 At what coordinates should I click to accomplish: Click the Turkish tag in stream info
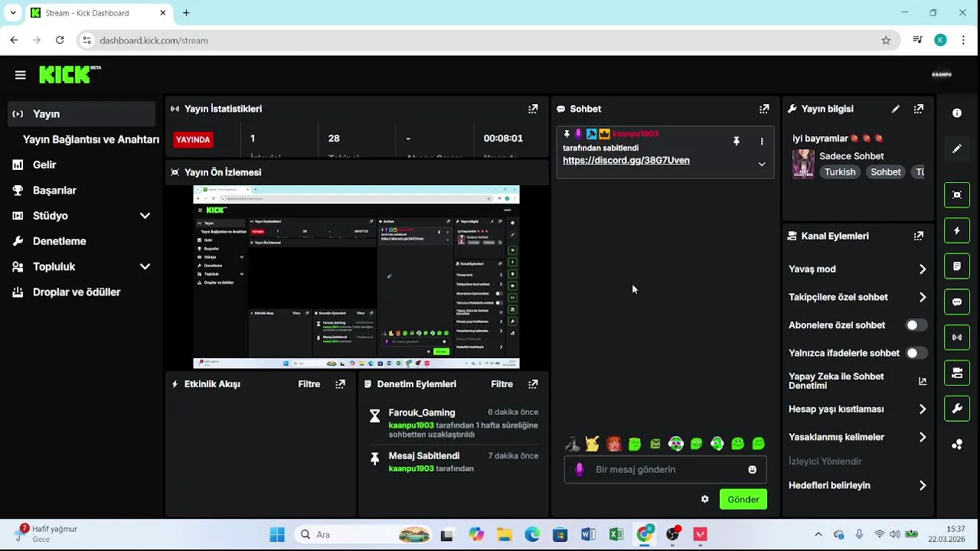(x=840, y=172)
